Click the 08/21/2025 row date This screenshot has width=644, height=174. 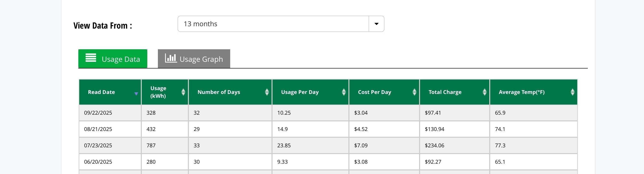point(98,129)
